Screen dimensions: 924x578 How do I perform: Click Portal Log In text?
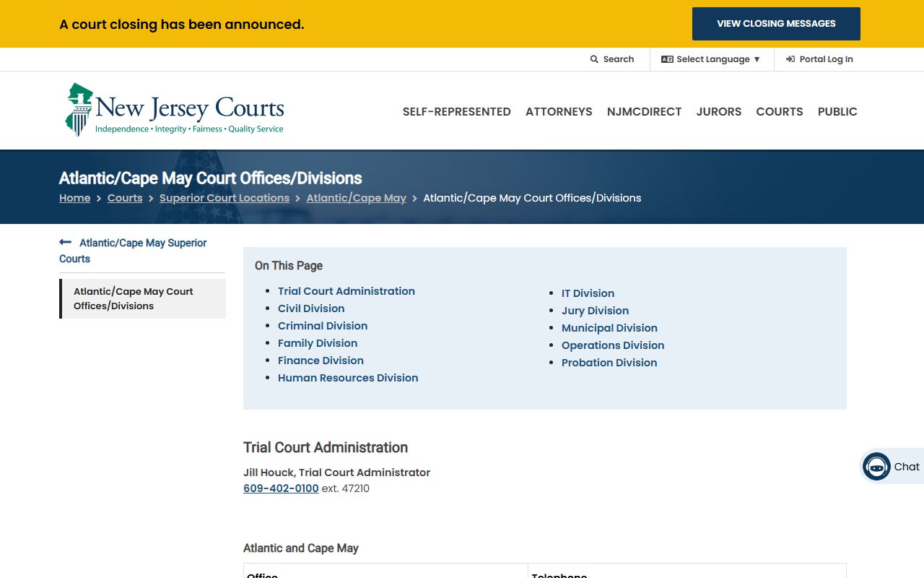point(827,59)
